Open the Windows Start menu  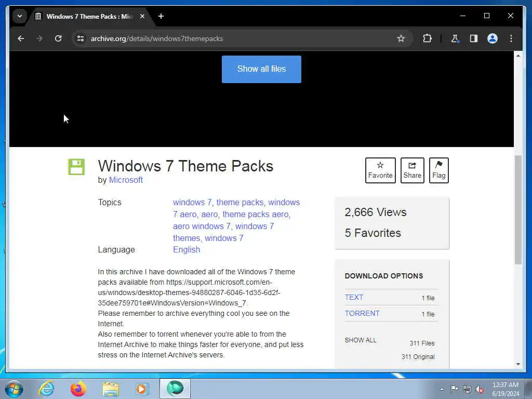click(14, 389)
